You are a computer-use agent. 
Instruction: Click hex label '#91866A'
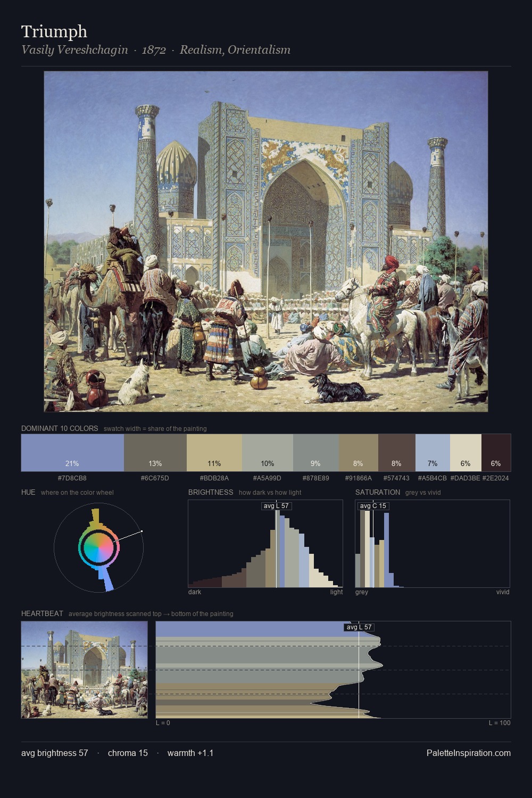coord(358,478)
